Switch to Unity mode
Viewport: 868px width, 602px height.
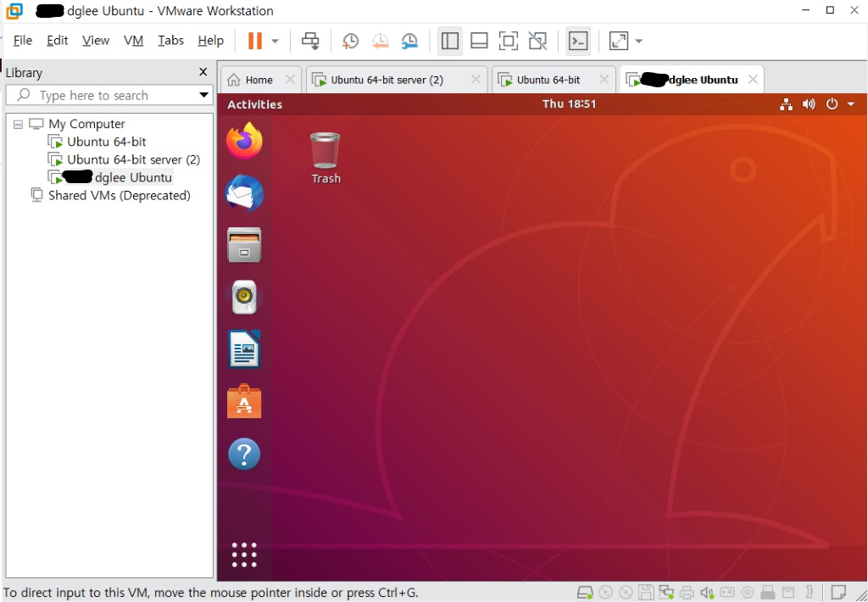pos(537,41)
